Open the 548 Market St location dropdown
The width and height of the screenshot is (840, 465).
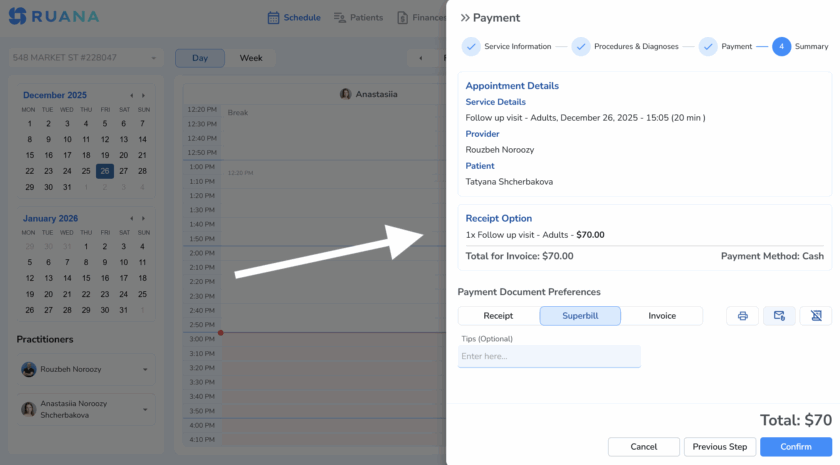click(85, 58)
